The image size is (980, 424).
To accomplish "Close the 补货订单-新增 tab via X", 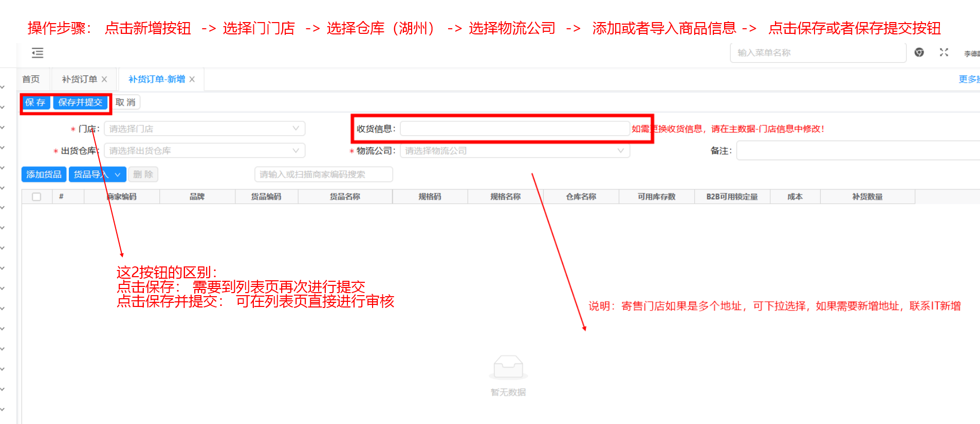I will pos(192,79).
